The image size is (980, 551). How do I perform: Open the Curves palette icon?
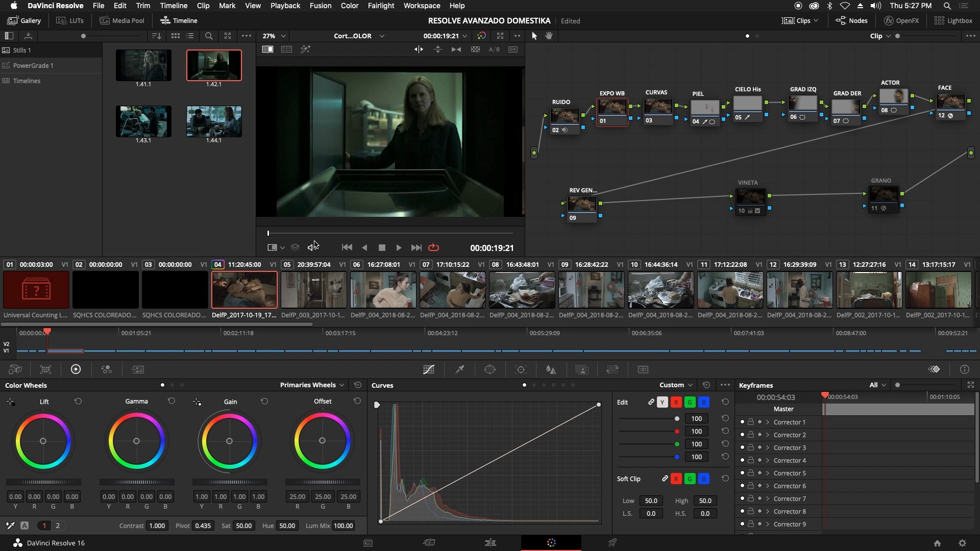click(429, 369)
